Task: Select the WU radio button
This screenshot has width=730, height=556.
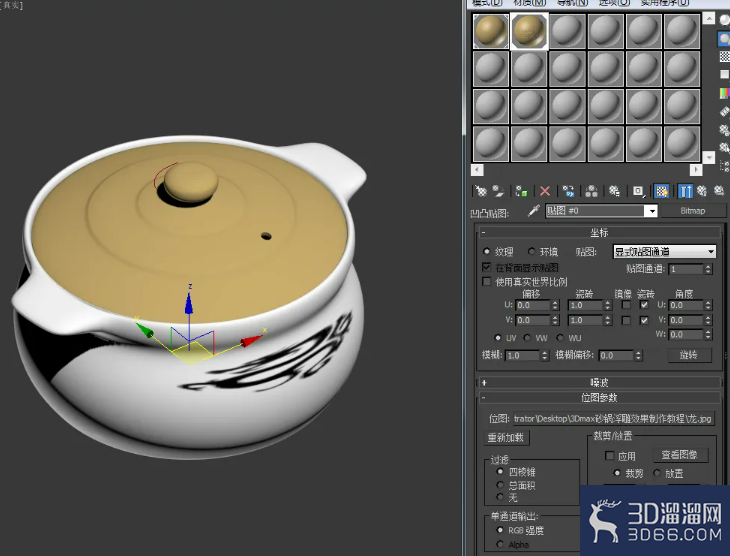Action: pos(560,338)
